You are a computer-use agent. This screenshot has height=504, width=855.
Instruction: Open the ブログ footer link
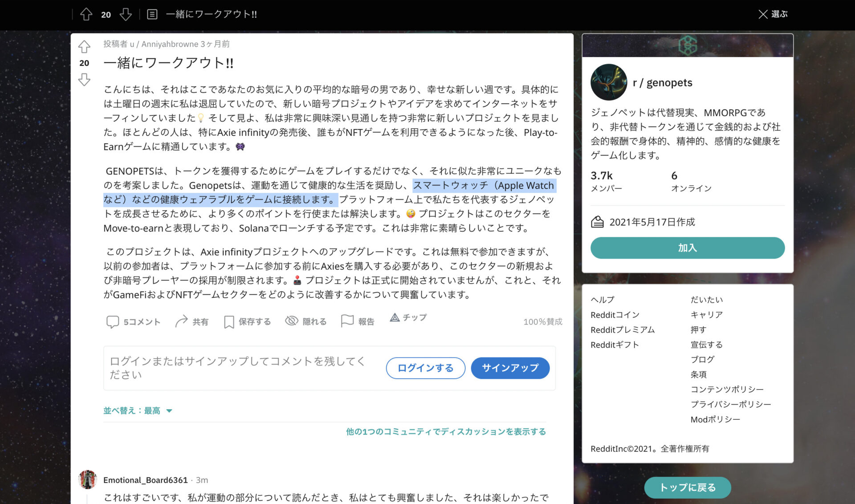pyautogui.click(x=703, y=359)
